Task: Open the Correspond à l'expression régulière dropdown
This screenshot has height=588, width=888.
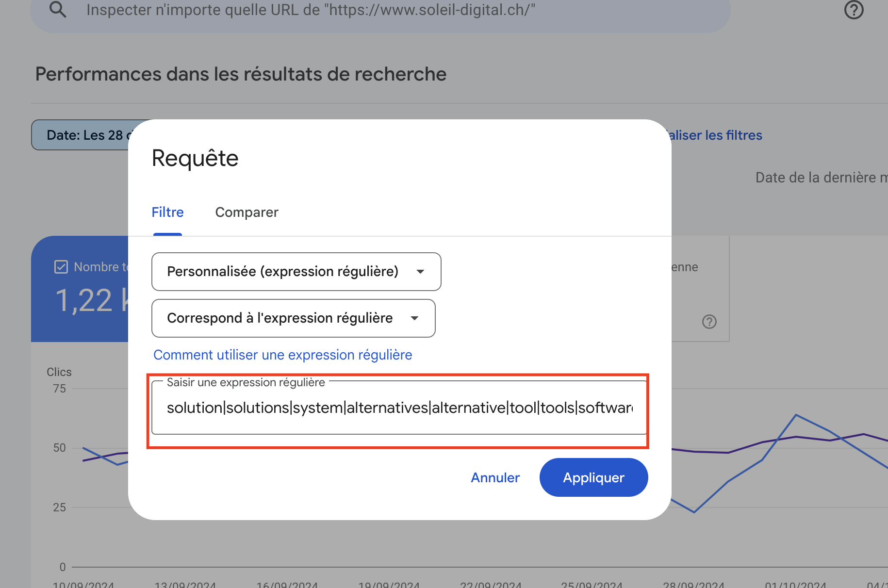Action: 293,318
